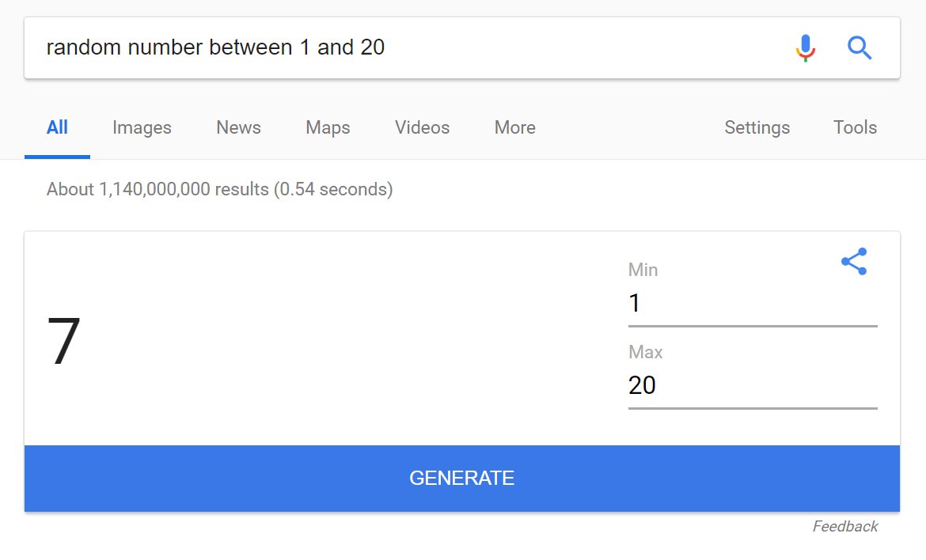Click the Min label above the field
The image size is (926, 560).
(643, 270)
